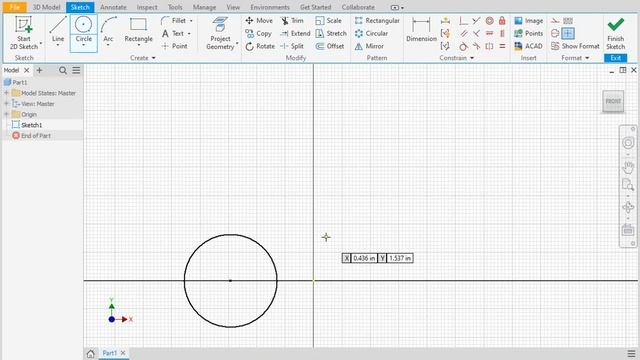The image size is (640, 360).
Task: Select the Line tool
Action: (58, 31)
